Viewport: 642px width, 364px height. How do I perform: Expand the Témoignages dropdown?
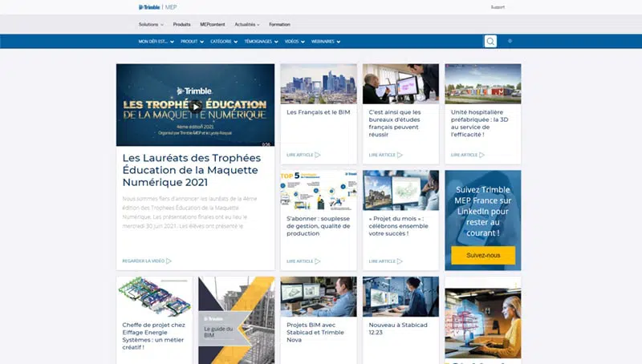(x=262, y=42)
